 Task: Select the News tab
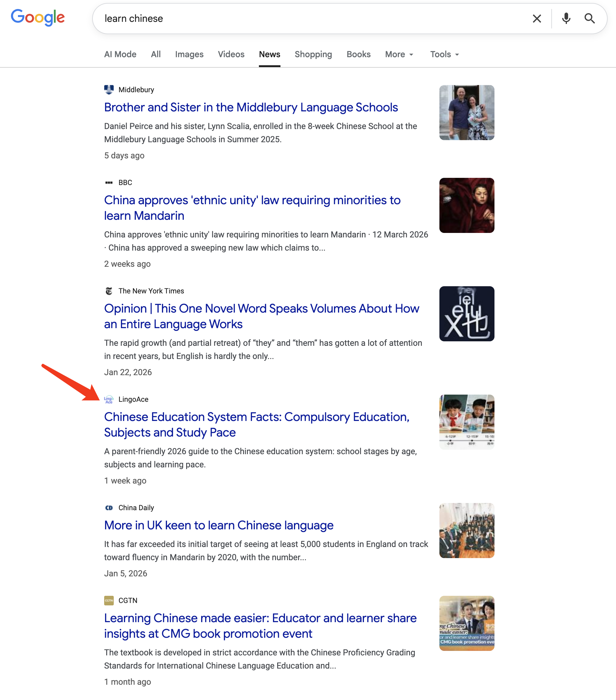click(x=269, y=54)
